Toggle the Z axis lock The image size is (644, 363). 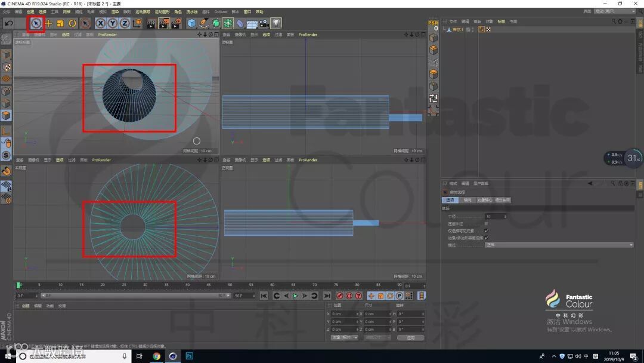pyautogui.click(x=125, y=23)
